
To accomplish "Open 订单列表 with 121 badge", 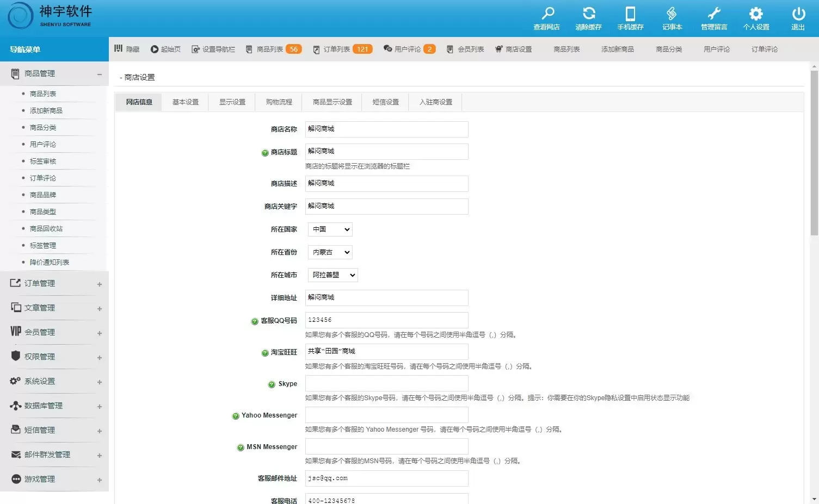I will click(342, 49).
